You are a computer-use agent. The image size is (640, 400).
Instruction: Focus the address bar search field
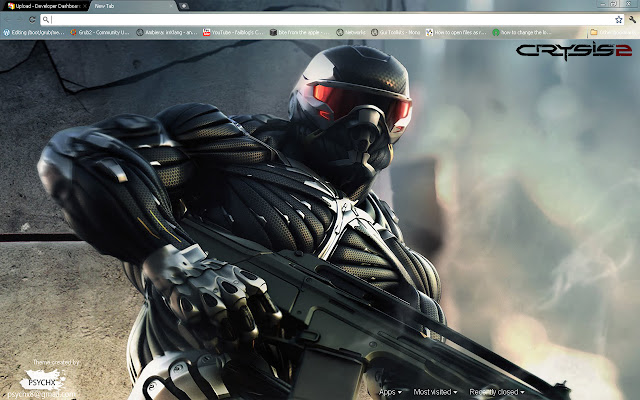[332, 19]
